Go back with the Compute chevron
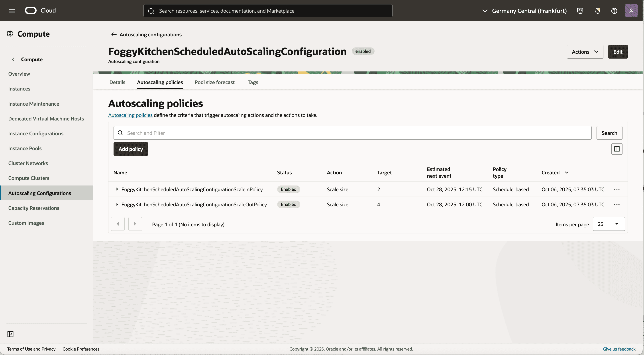Image resolution: width=644 pixels, height=355 pixels. tap(13, 59)
